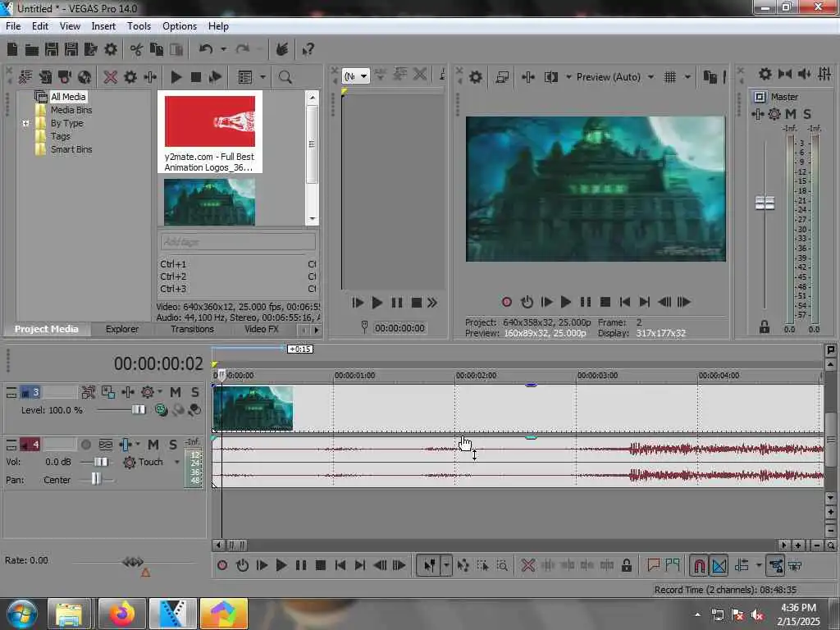Arm audio track 4 for record
The image size is (840, 630).
tap(85, 445)
